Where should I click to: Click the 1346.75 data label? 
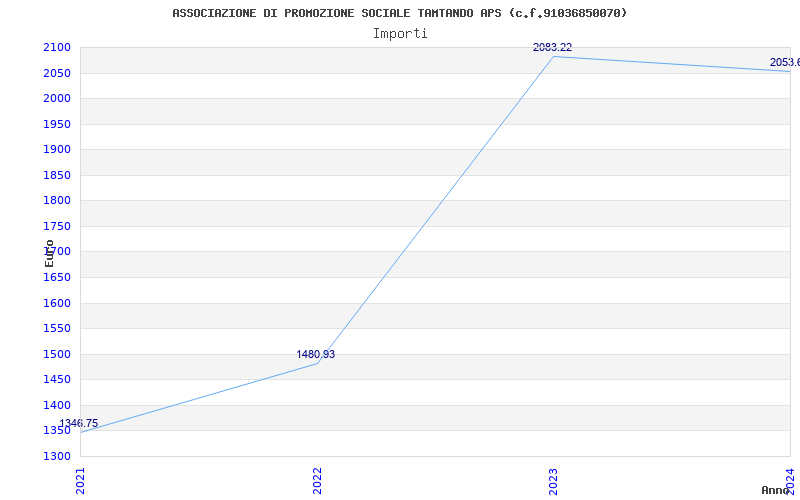tap(79, 423)
